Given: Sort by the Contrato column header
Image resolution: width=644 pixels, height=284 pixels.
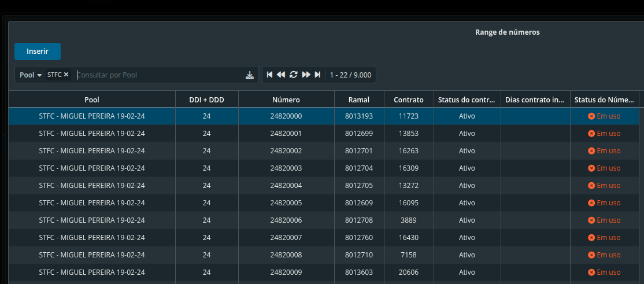Looking at the screenshot, I should tap(409, 100).
